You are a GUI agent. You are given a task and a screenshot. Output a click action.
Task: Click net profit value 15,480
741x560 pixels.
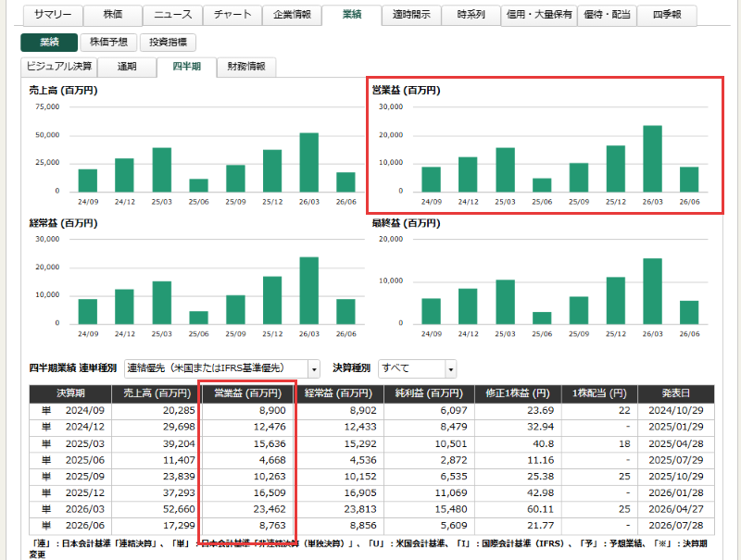(451, 509)
